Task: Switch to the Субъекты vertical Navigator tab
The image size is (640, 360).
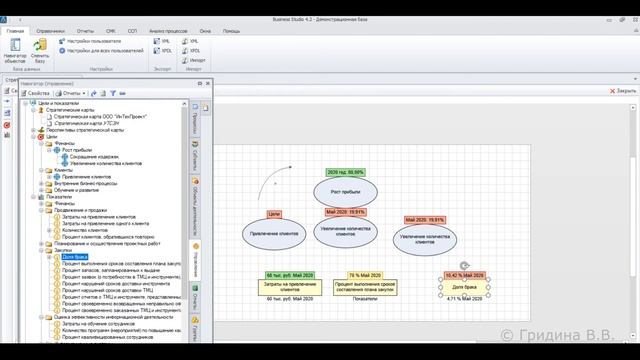Action: [x=196, y=156]
